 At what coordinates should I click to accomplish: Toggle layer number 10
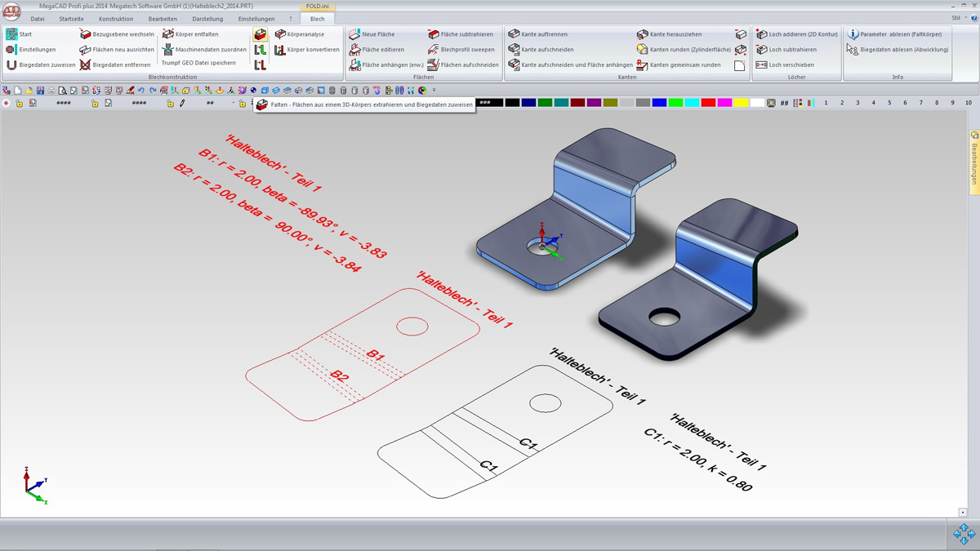[x=969, y=103]
